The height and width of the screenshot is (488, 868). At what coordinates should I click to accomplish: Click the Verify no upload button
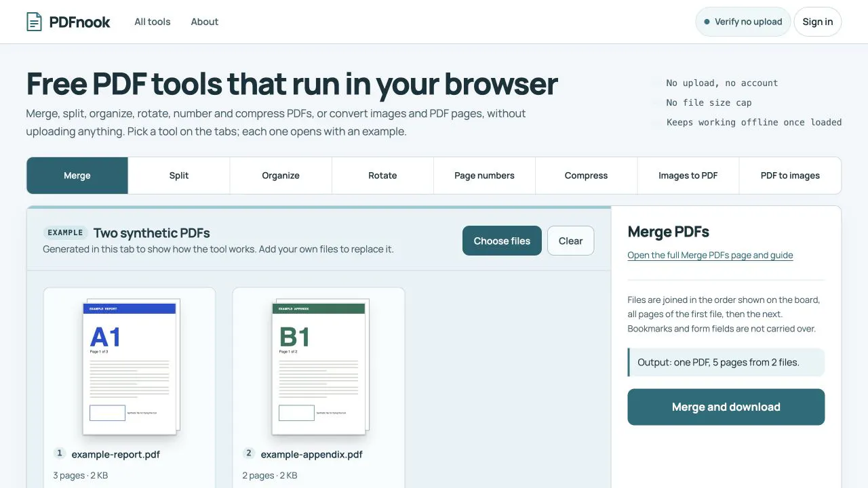[x=743, y=22]
